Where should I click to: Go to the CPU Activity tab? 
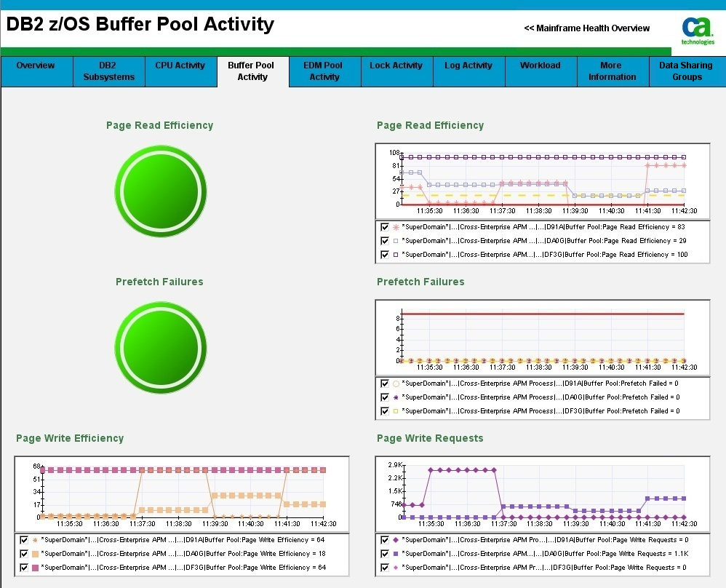point(180,71)
